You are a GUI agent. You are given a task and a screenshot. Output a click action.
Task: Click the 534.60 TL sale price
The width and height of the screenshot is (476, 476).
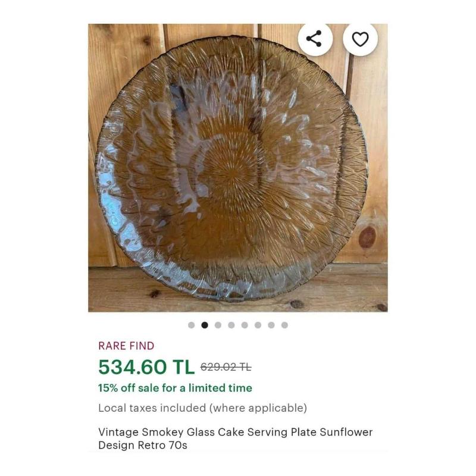pyautogui.click(x=146, y=367)
